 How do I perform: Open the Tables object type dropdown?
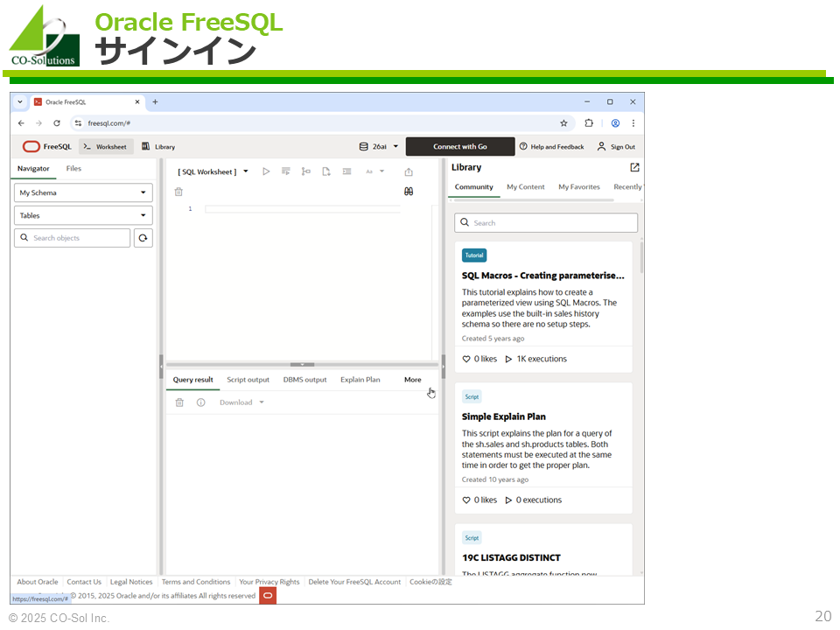coord(83,215)
